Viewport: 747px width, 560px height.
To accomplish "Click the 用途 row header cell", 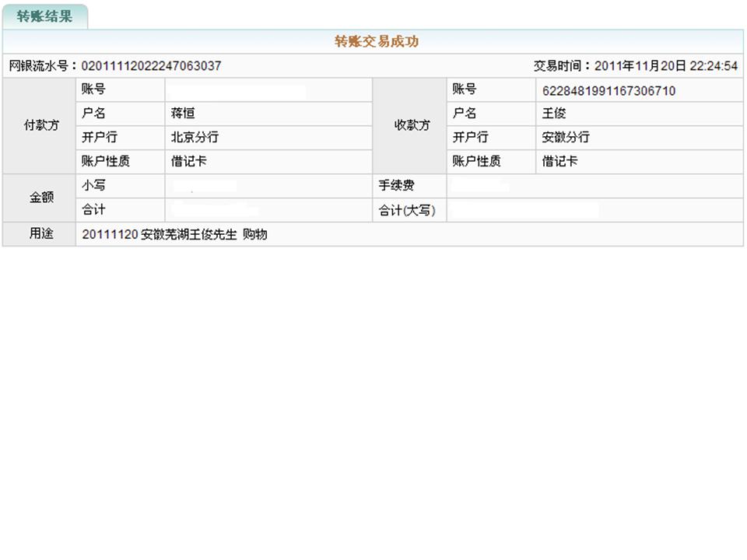I will click(40, 233).
